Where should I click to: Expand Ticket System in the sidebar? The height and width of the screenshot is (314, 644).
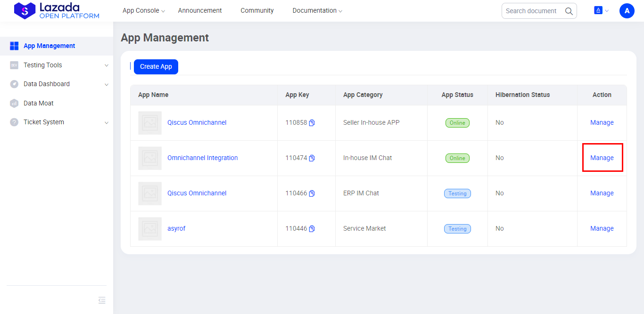106,122
